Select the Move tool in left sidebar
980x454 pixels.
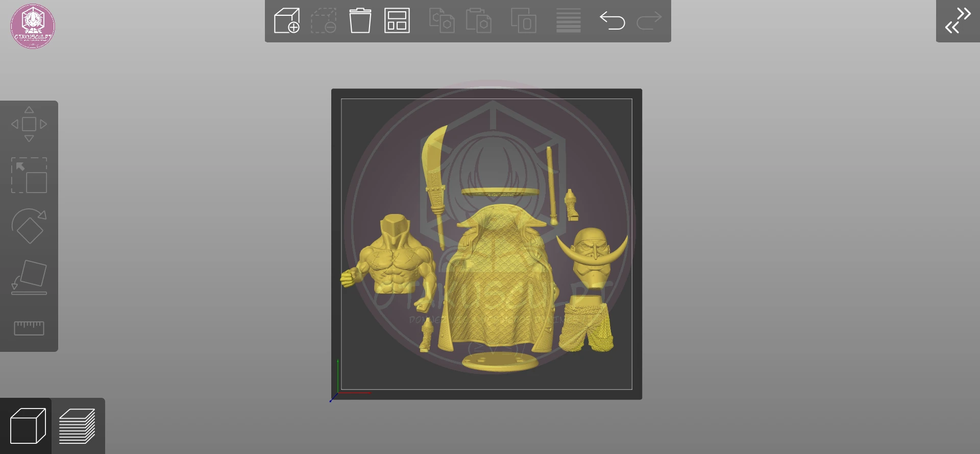coord(29,124)
